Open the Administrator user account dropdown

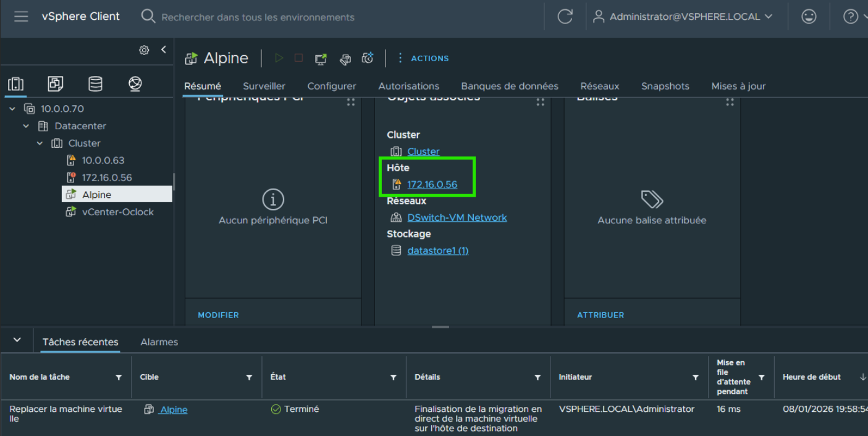pos(683,17)
